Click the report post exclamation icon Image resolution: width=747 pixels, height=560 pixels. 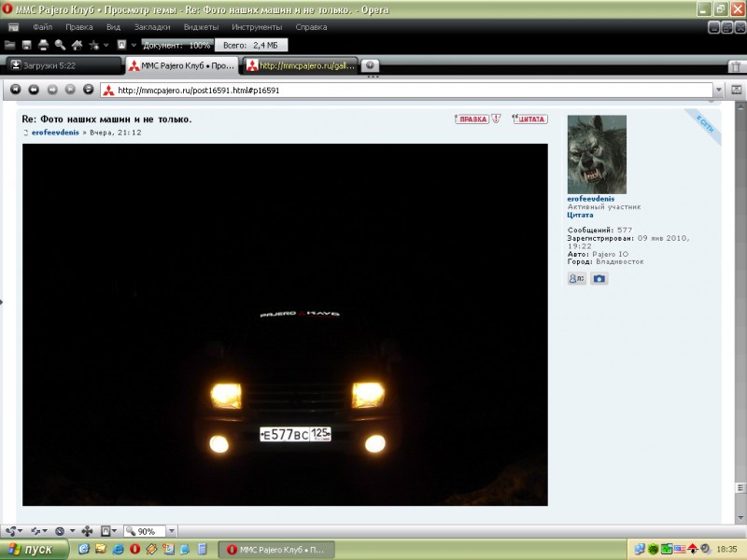[497, 119]
